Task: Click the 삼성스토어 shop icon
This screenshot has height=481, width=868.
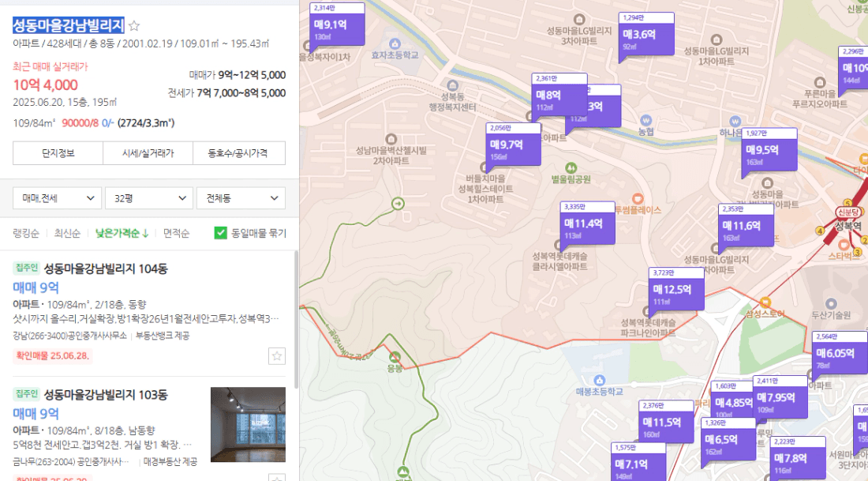Action: click(x=765, y=302)
